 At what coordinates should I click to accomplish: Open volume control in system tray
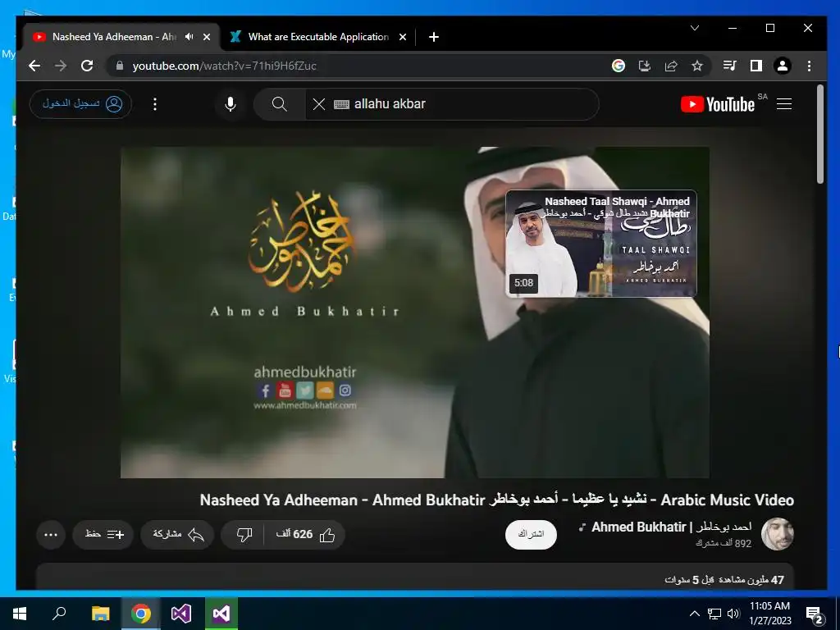(733, 614)
